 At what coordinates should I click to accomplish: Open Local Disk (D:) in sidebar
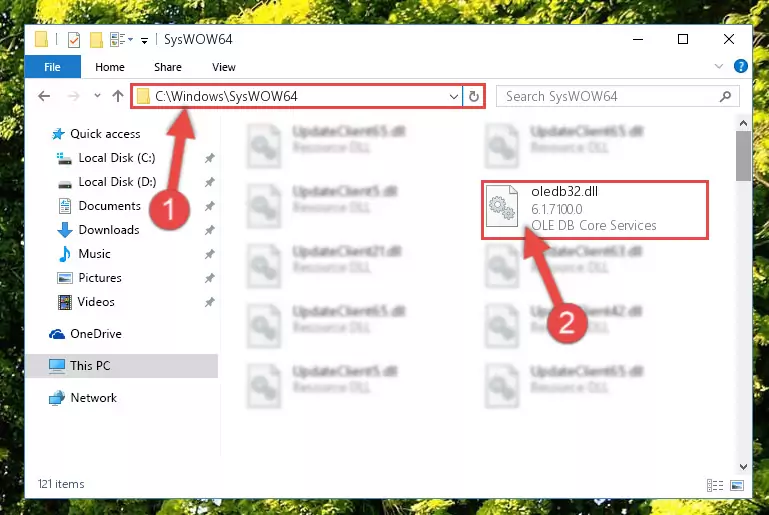pos(117,182)
